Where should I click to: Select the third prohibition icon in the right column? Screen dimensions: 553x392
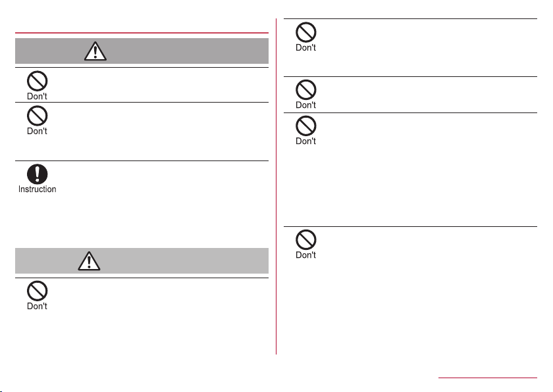coord(305,126)
